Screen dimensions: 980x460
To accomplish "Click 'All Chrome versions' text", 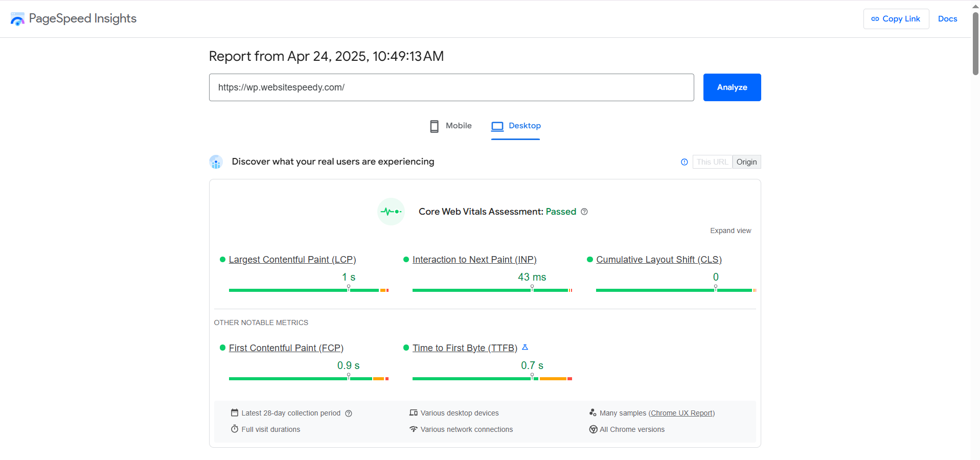I will pos(632,429).
